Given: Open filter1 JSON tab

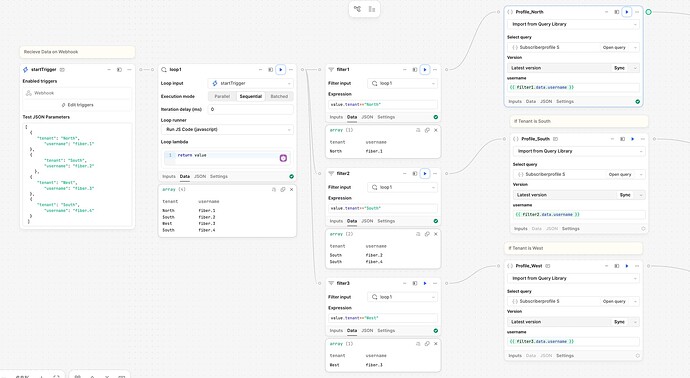Looking at the screenshot, I should [x=367, y=117].
